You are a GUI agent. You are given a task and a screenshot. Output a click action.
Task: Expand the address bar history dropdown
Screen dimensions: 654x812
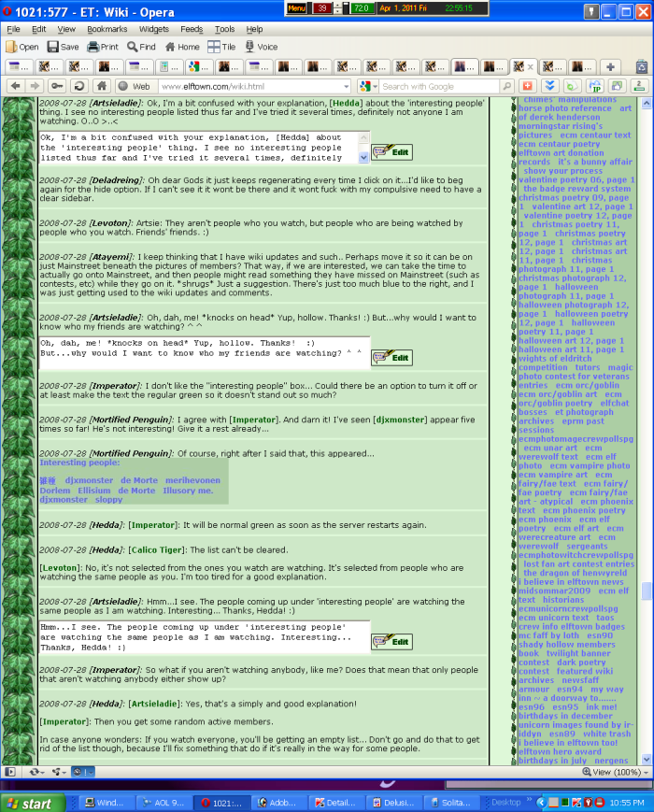[347, 87]
